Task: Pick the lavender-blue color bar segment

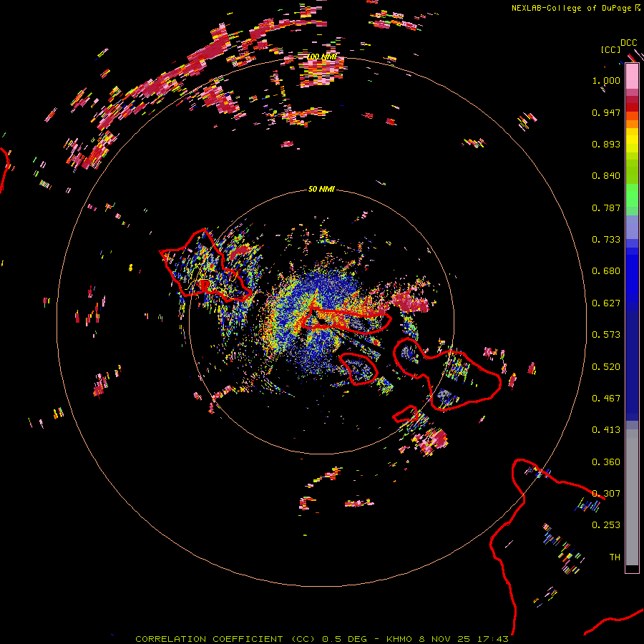Action: [632, 227]
